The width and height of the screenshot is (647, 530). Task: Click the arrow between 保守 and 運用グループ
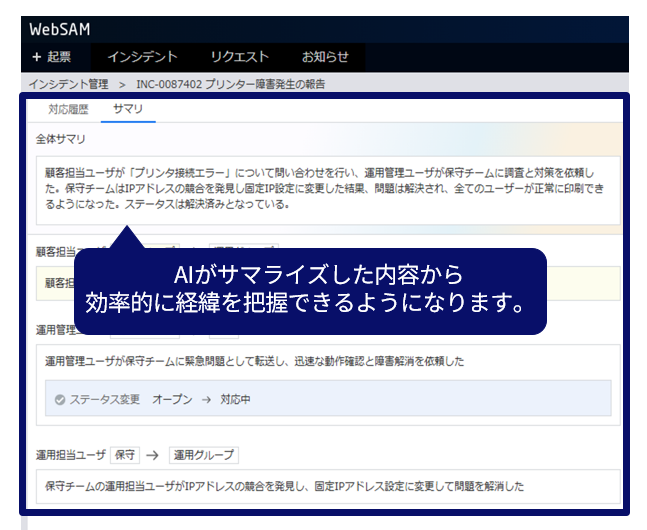(153, 455)
